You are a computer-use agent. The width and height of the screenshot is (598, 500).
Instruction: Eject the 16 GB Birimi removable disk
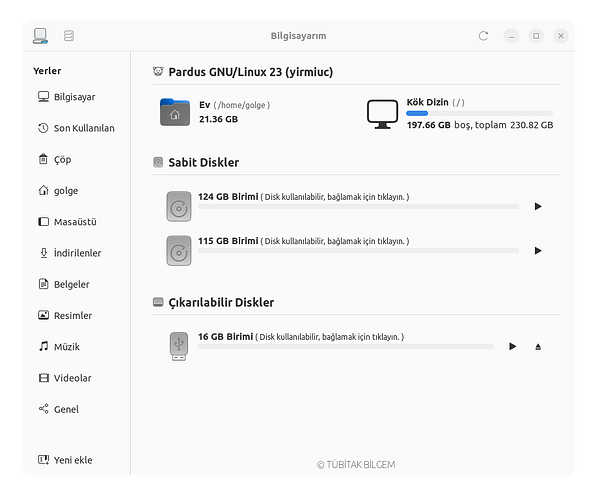click(x=538, y=346)
